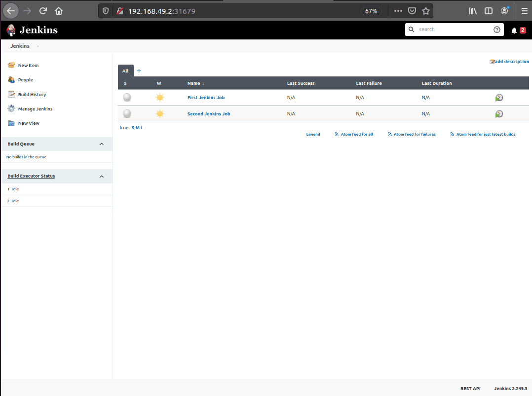Viewport: 532px width, 396px height.
Task: Click the search help question mark icon
Action: click(496, 30)
